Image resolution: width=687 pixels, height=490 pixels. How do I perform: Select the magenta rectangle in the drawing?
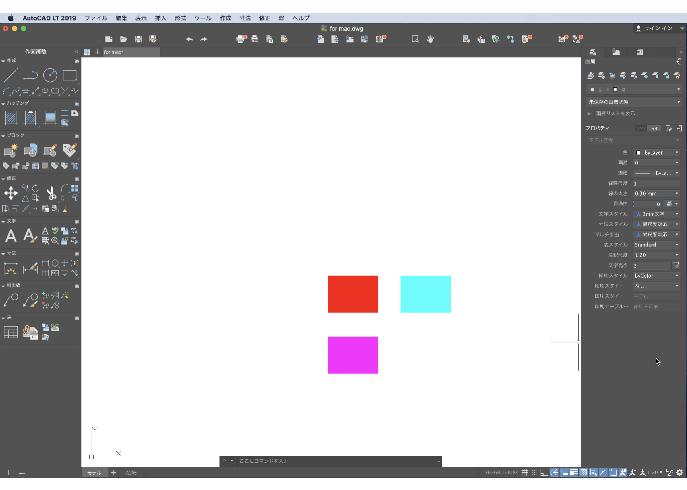(x=353, y=355)
